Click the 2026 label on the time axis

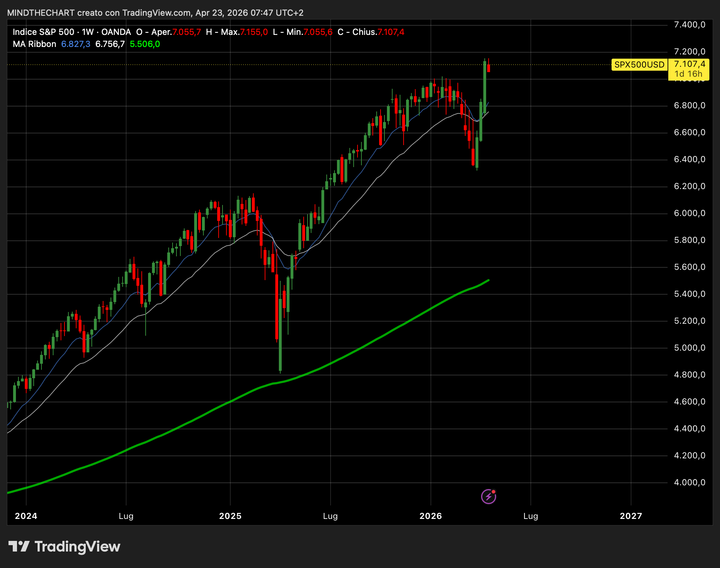(431, 516)
